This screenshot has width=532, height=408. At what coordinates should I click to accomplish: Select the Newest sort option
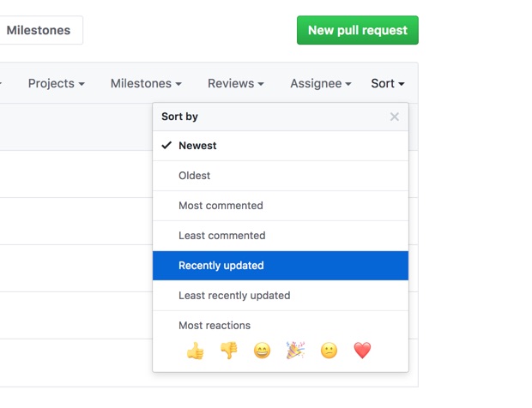click(281, 146)
